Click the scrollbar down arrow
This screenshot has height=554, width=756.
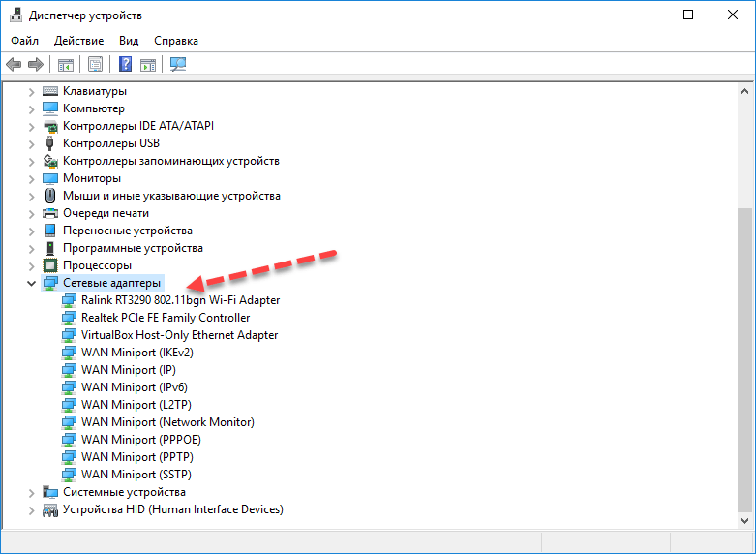pyautogui.click(x=745, y=521)
